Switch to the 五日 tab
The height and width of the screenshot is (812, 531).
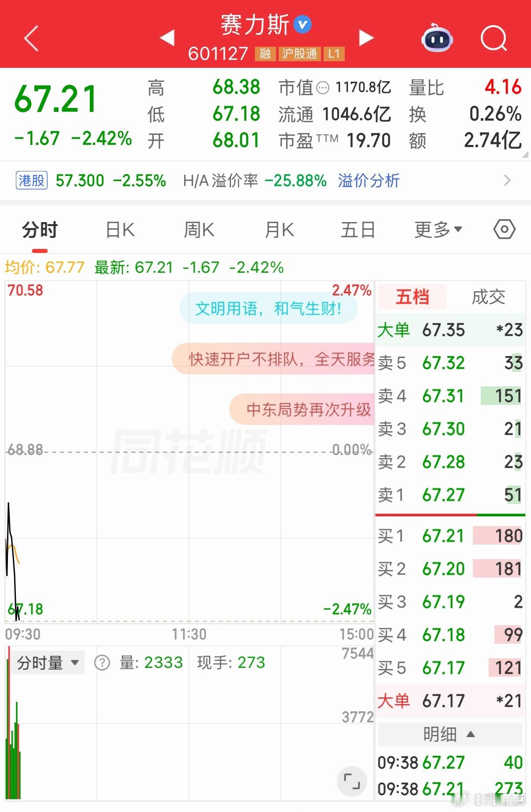[x=358, y=230]
